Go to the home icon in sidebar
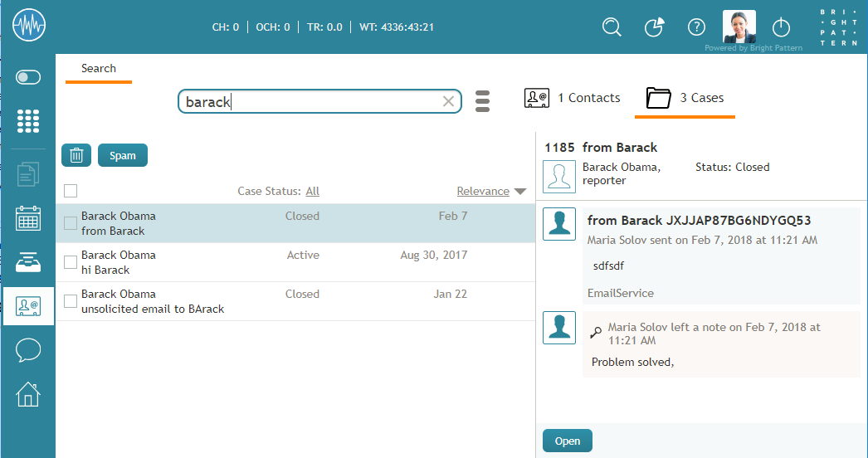The width and height of the screenshot is (868, 458). click(28, 393)
